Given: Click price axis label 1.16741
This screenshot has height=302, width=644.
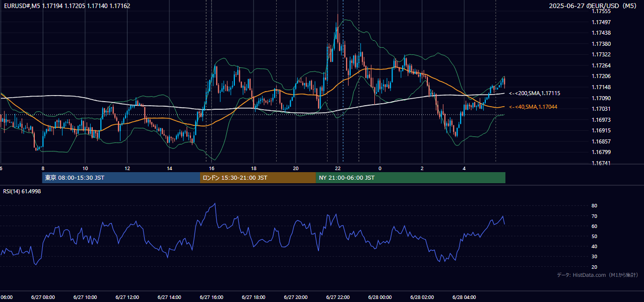Looking at the screenshot, I should (x=601, y=163).
